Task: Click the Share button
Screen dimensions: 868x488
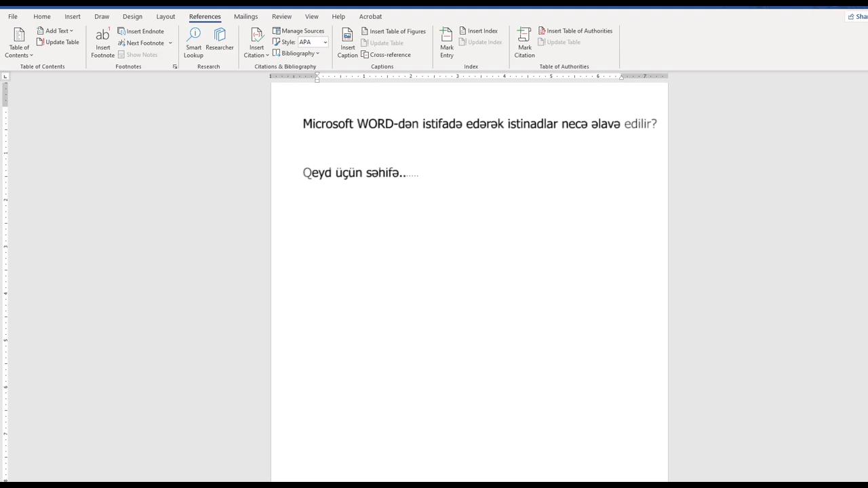Action: click(857, 16)
